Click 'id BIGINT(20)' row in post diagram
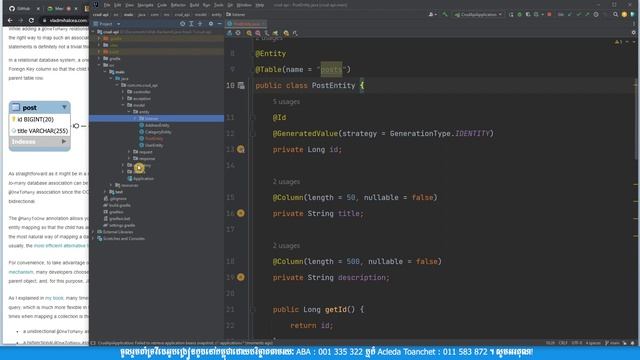This screenshot has height=360, width=640. (40, 120)
